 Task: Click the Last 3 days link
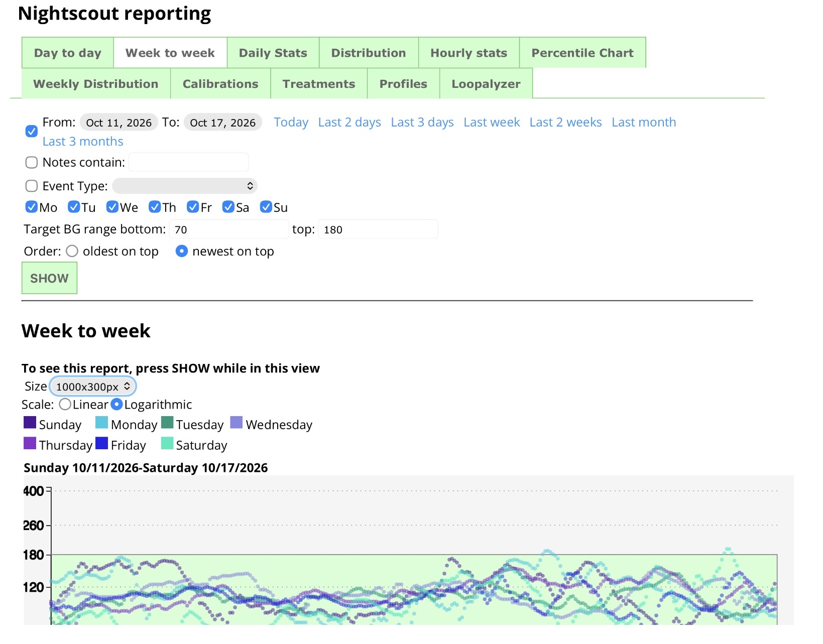click(x=422, y=122)
